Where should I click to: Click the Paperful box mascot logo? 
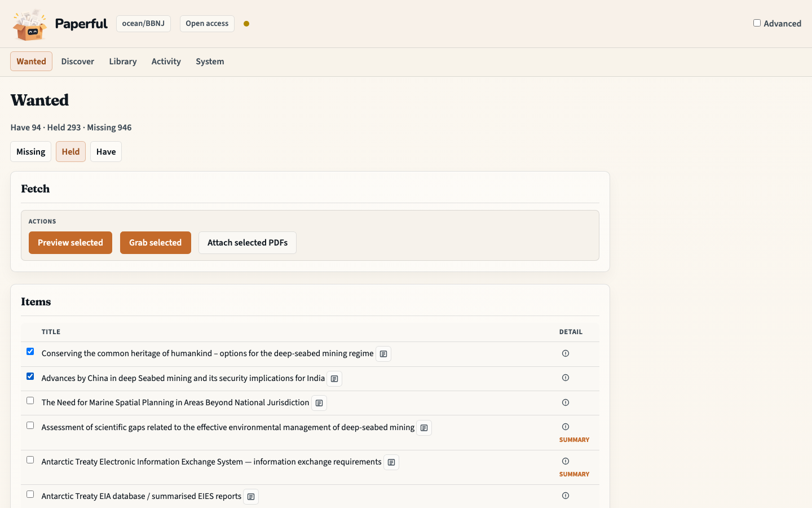(x=30, y=25)
